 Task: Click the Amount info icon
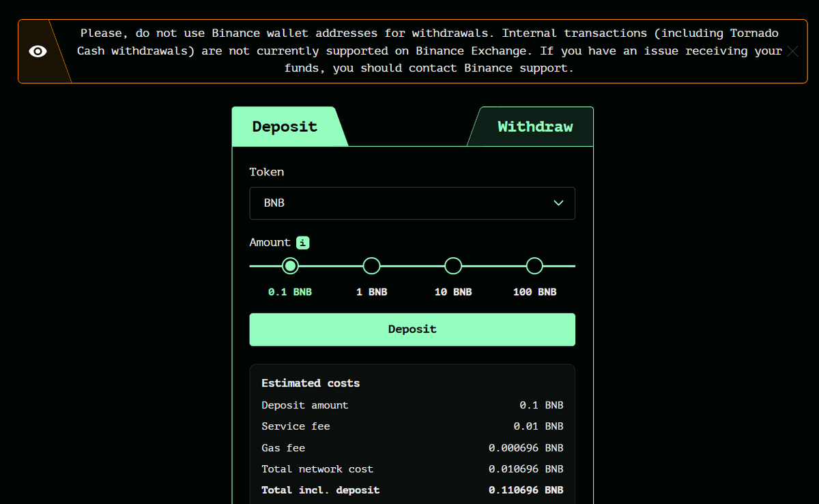coord(303,243)
